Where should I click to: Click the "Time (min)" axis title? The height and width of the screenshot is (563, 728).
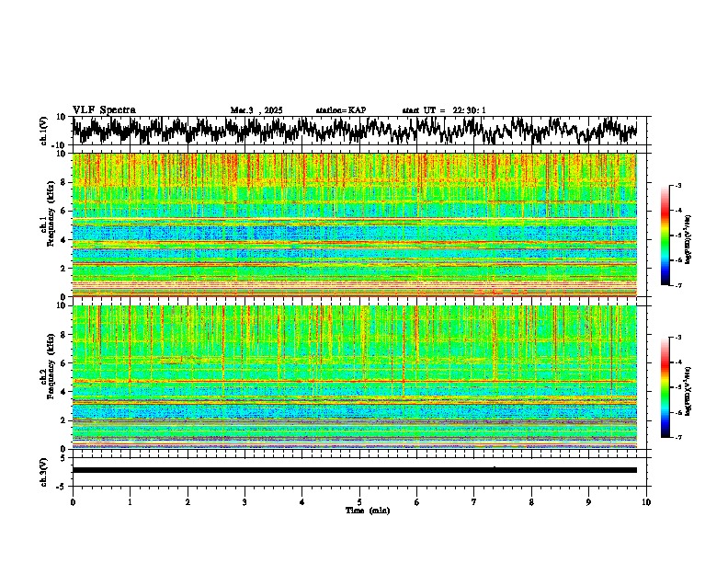(x=368, y=511)
